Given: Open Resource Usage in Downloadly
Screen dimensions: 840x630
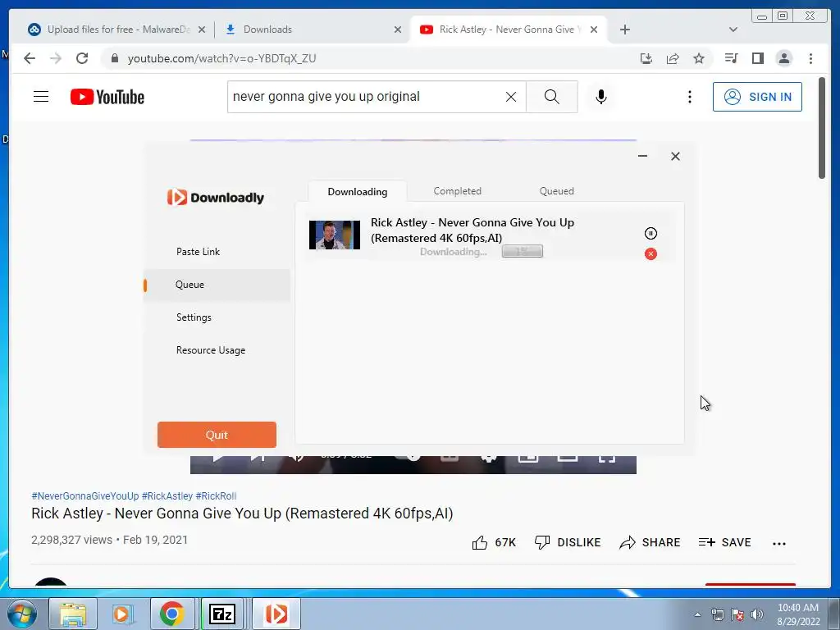Looking at the screenshot, I should point(211,350).
